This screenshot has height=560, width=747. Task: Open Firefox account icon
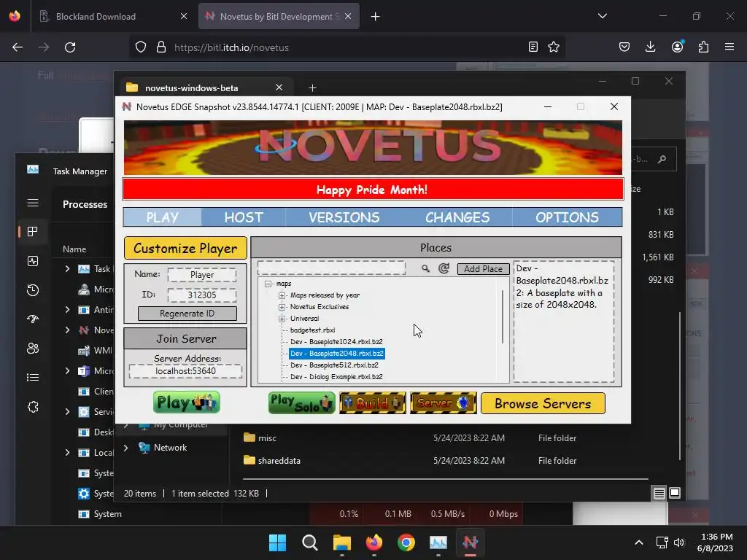point(677,47)
